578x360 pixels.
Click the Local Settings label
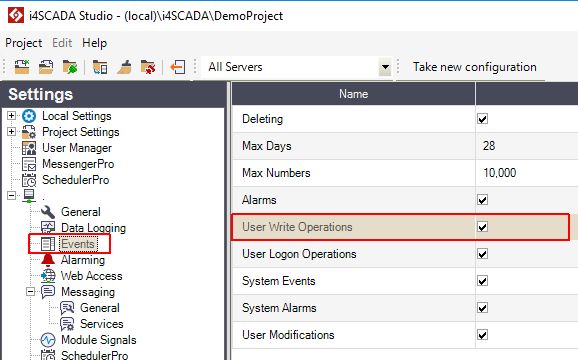tap(77, 116)
